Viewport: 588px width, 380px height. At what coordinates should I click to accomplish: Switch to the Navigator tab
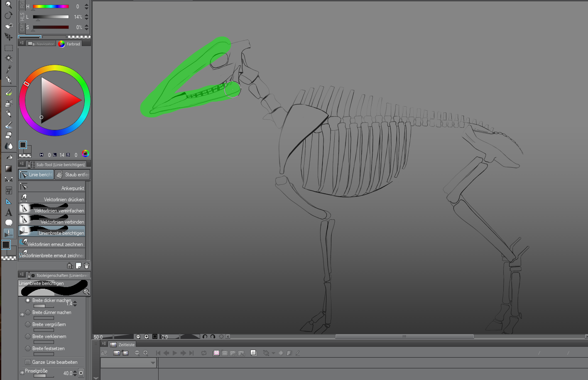pos(41,44)
